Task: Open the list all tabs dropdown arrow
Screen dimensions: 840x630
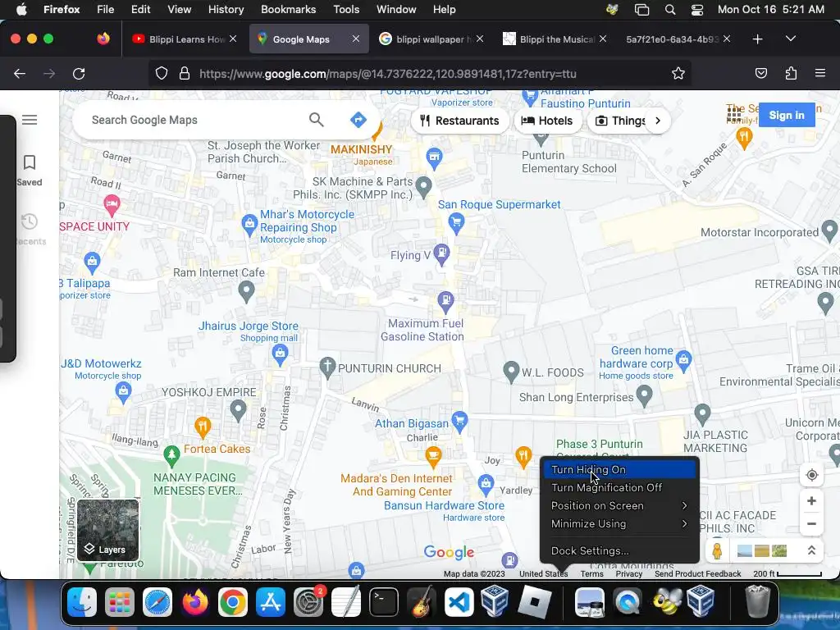Action: (x=790, y=39)
